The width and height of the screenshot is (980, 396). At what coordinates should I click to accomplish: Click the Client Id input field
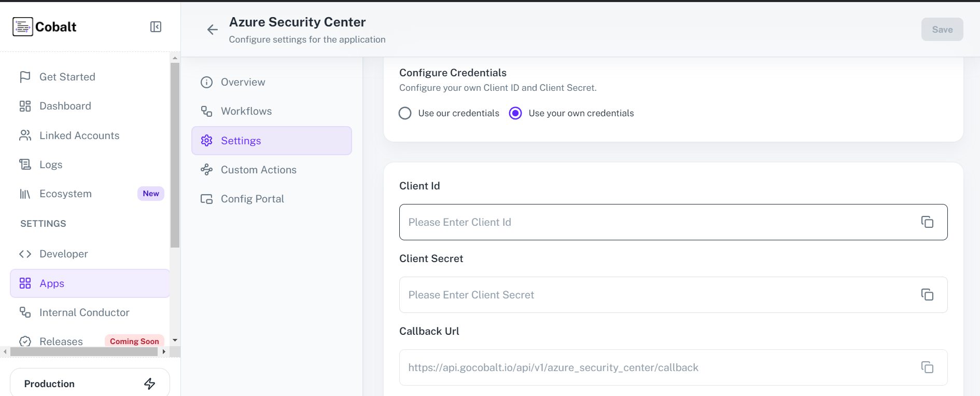click(673, 222)
